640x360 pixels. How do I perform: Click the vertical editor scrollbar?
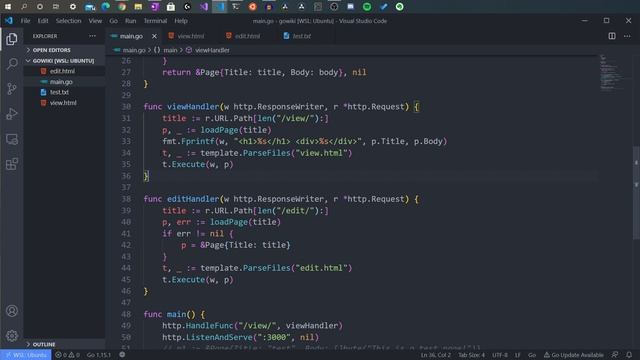[636, 193]
